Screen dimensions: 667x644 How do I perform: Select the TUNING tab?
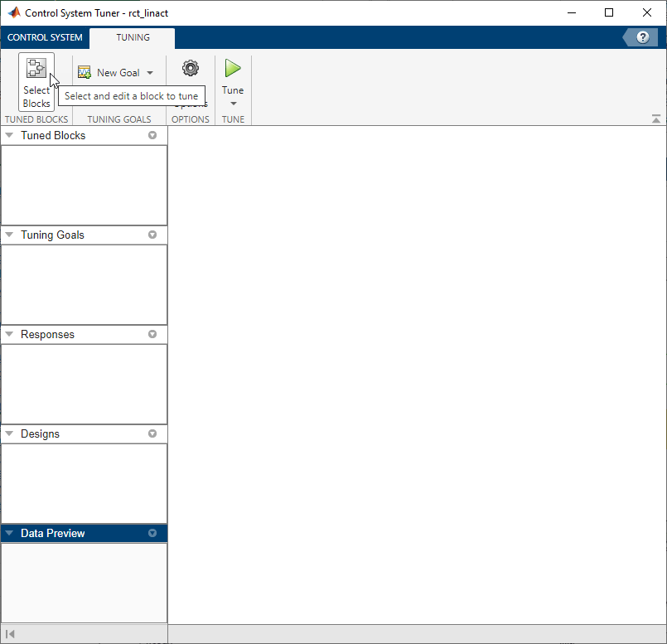(133, 37)
